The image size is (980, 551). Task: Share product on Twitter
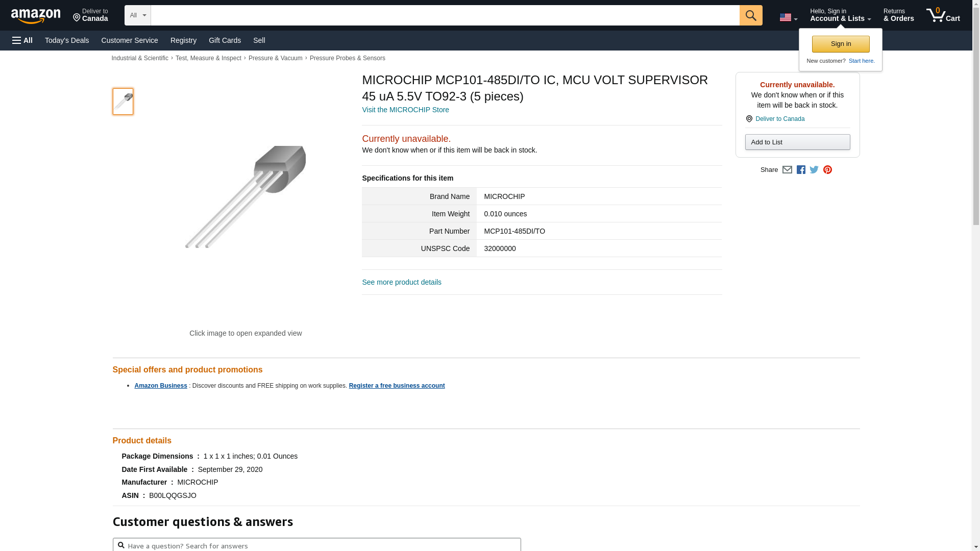pyautogui.click(x=814, y=170)
